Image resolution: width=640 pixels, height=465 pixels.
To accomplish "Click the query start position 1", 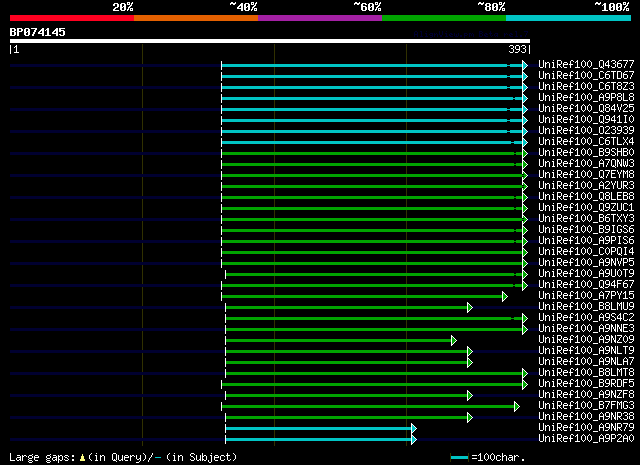I will 16,49.
